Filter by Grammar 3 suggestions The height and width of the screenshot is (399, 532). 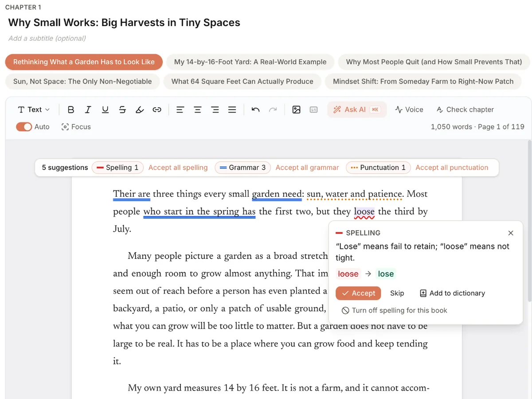243,168
